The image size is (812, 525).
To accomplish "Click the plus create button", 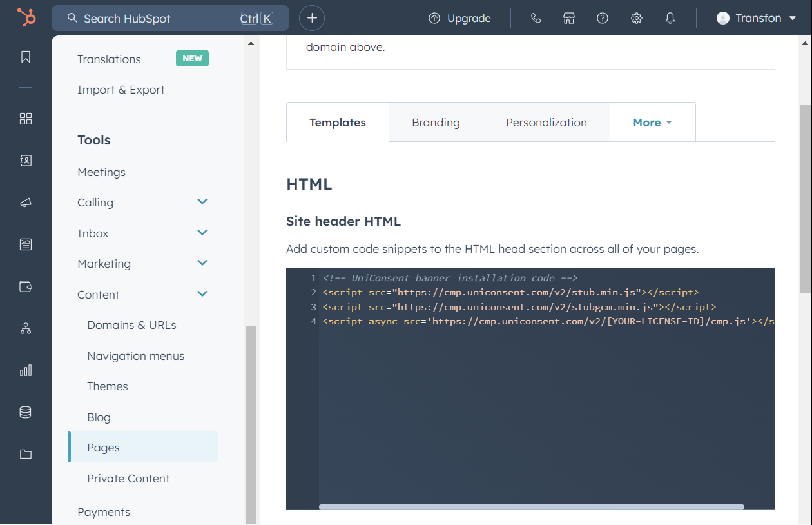I will point(312,18).
